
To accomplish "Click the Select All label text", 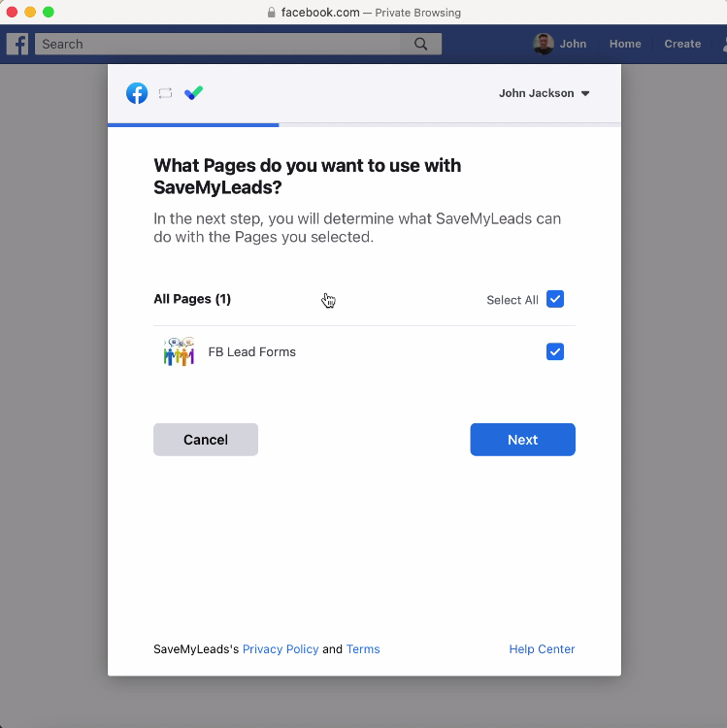I will pyautogui.click(x=512, y=300).
